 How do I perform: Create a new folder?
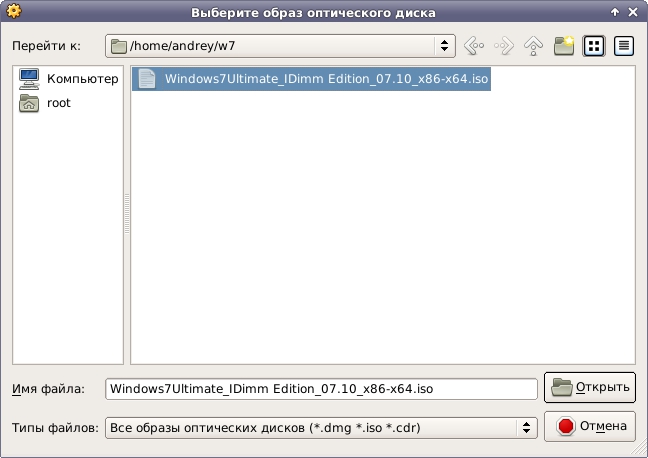pos(564,45)
